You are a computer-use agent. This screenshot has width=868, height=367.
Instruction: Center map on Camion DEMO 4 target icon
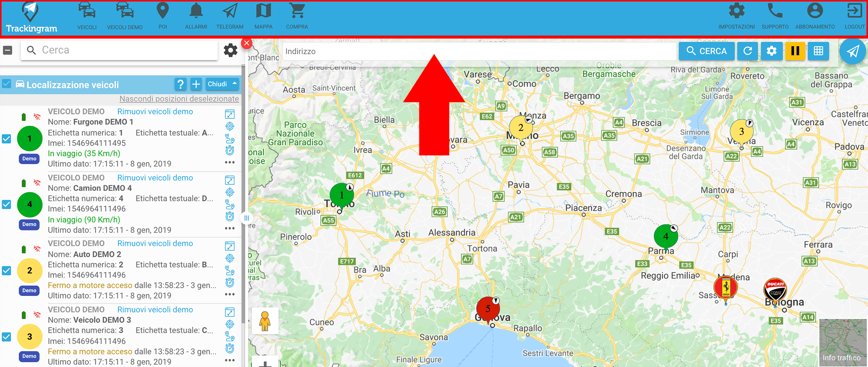click(230, 192)
